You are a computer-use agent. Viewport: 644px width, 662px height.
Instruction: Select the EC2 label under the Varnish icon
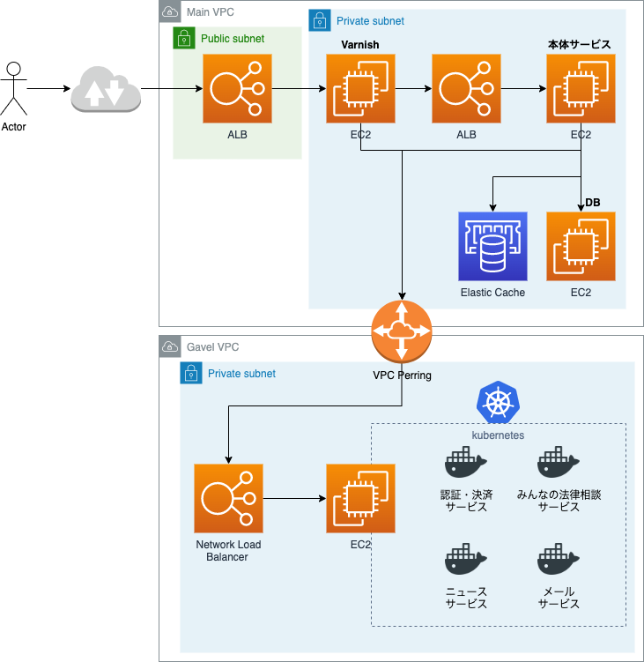click(x=360, y=135)
